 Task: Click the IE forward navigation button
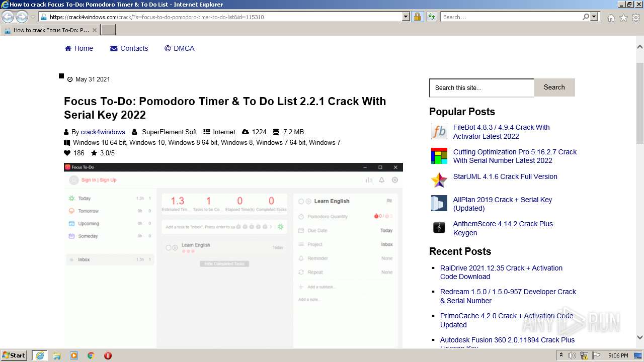[x=22, y=17]
